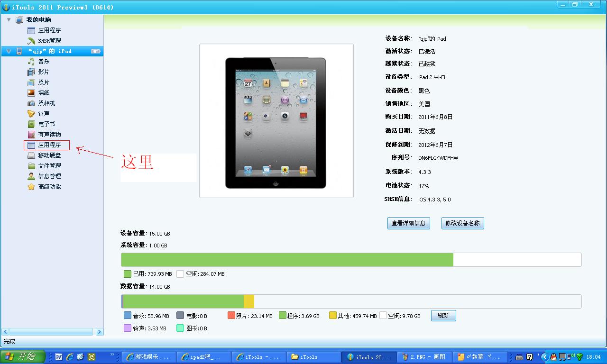
Task: Expand the quick launch overflow chevron
Action: pyautogui.click(x=112, y=355)
